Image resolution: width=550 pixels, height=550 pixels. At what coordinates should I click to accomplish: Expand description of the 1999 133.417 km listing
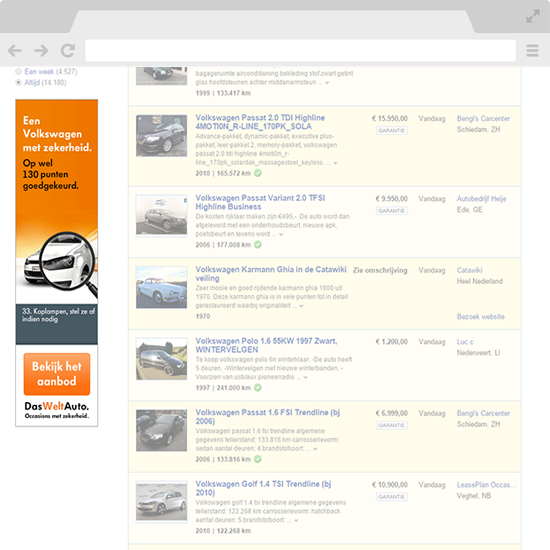pos(327,83)
